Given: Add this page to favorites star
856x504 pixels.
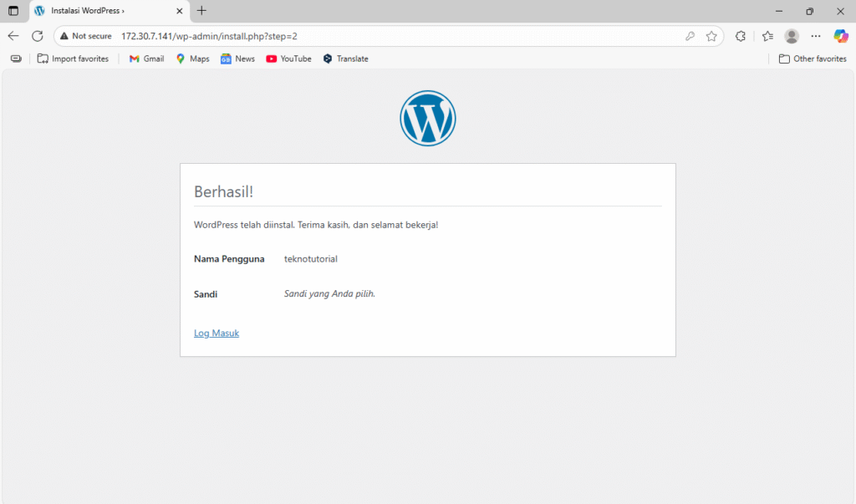Looking at the screenshot, I should pos(711,36).
